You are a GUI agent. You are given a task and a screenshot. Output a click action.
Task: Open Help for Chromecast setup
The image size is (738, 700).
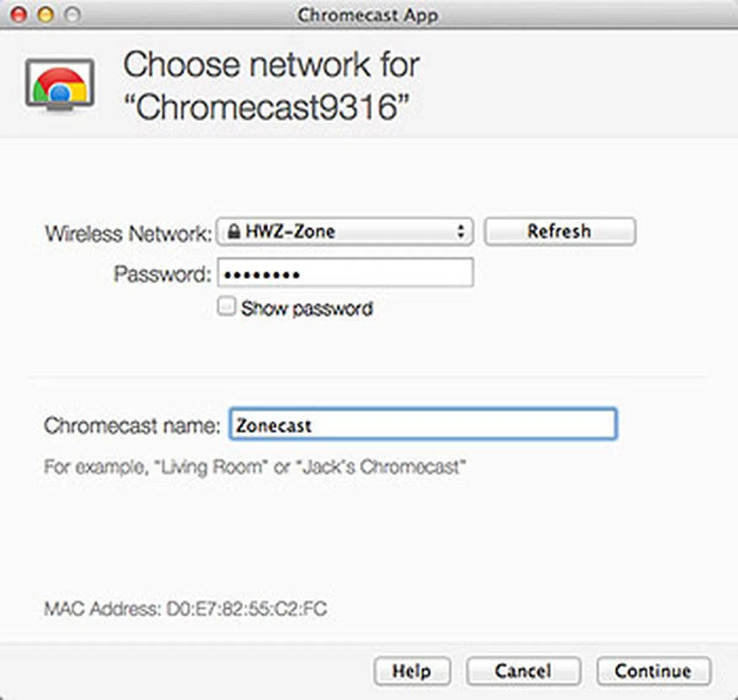411,671
